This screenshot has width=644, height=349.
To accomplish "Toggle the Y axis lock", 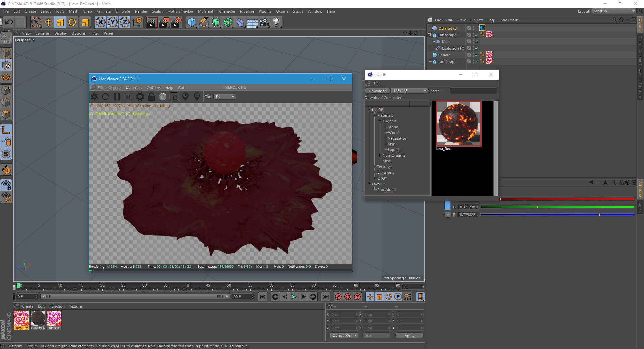I will point(113,22).
